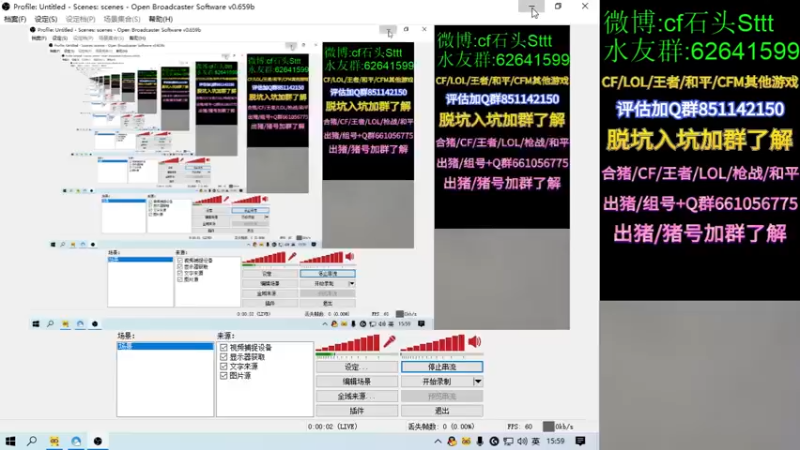Click the 设定... button

357,367
